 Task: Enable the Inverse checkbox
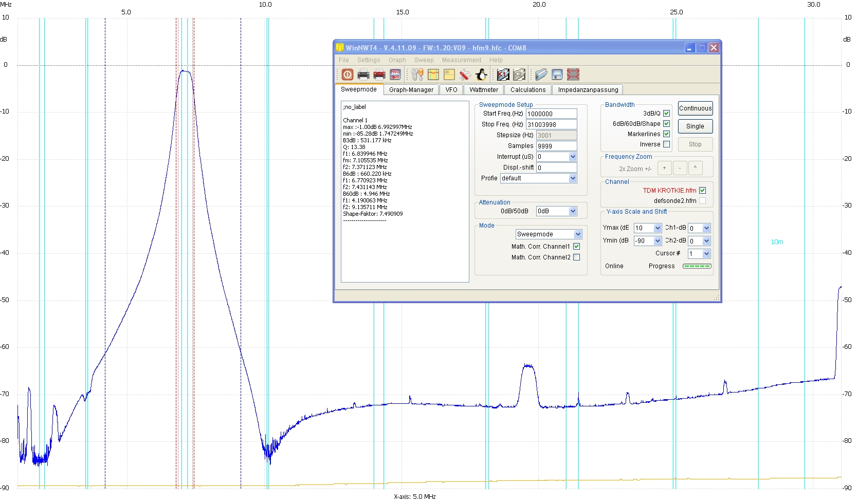click(666, 144)
